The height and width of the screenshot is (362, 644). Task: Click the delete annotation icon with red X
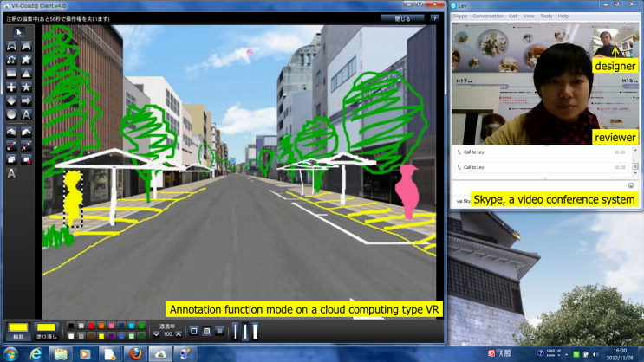pos(27,159)
